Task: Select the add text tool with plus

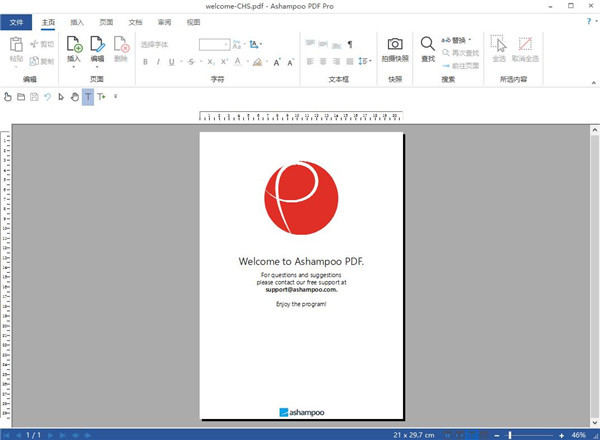Action: 102,97
